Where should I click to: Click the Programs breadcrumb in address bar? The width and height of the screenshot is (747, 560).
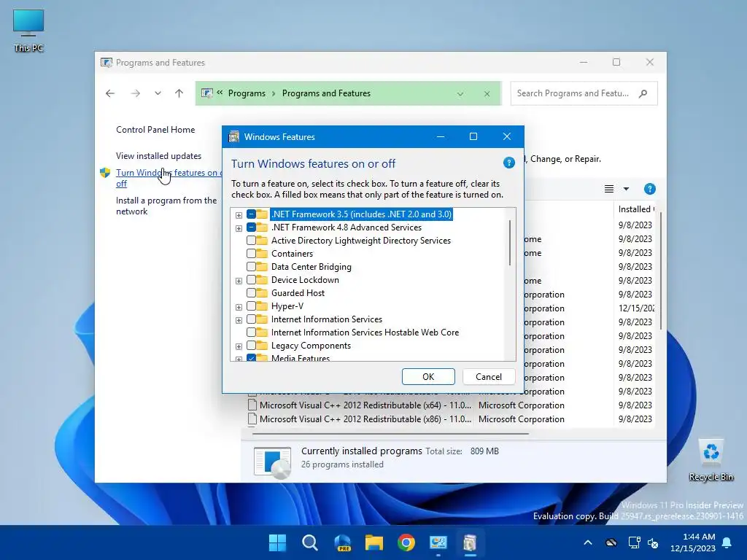(x=247, y=93)
